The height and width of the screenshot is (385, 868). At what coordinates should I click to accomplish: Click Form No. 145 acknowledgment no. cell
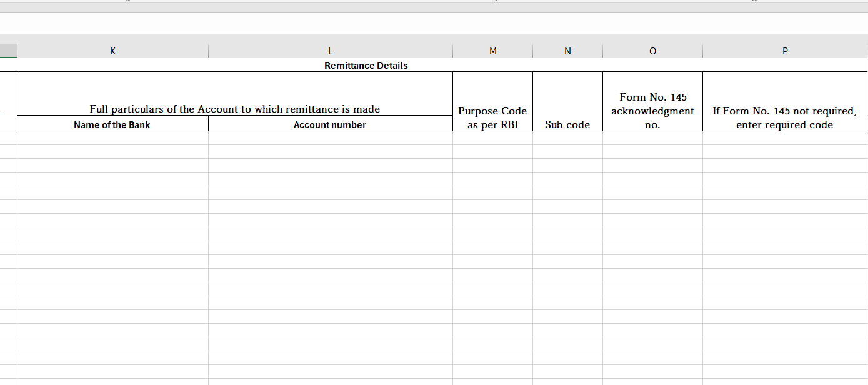tap(652, 101)
